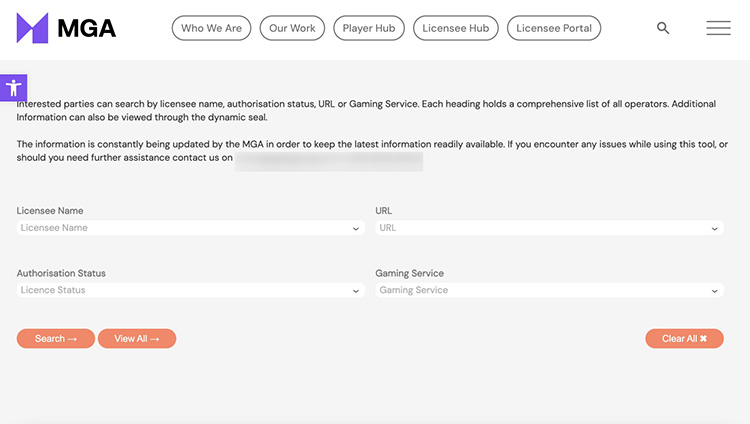The image size is (750, 424).
Task: Open the hamburger menu
Action: (718, 28)
